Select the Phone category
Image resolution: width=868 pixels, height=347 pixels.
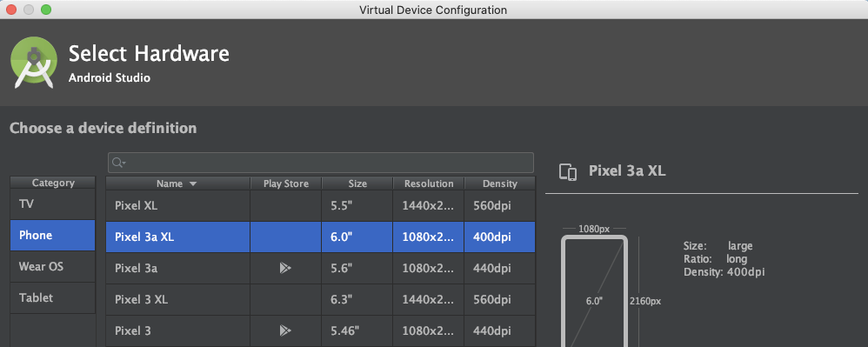[x=52, y=235]
